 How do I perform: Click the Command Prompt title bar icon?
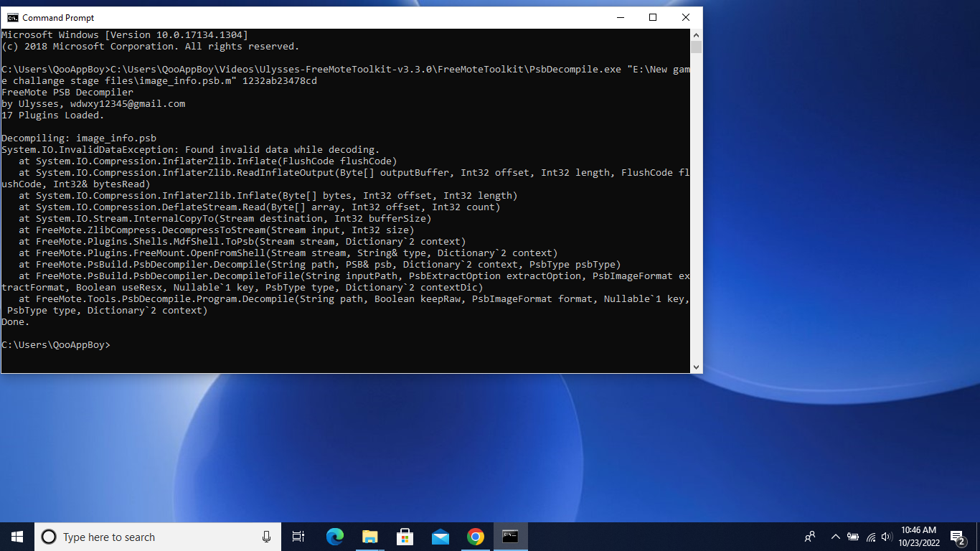(12, 18)
